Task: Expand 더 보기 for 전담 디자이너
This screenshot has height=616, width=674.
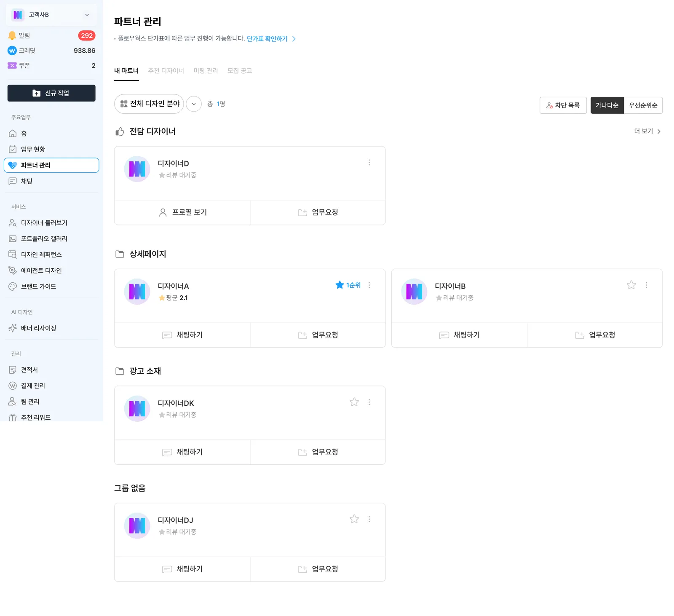Action: point(647,131)
